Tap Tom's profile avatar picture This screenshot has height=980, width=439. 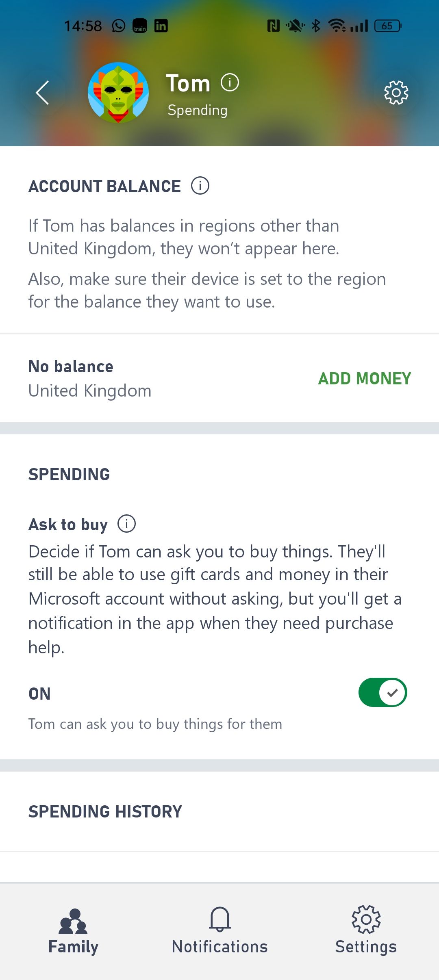click(x=118, y=93)
